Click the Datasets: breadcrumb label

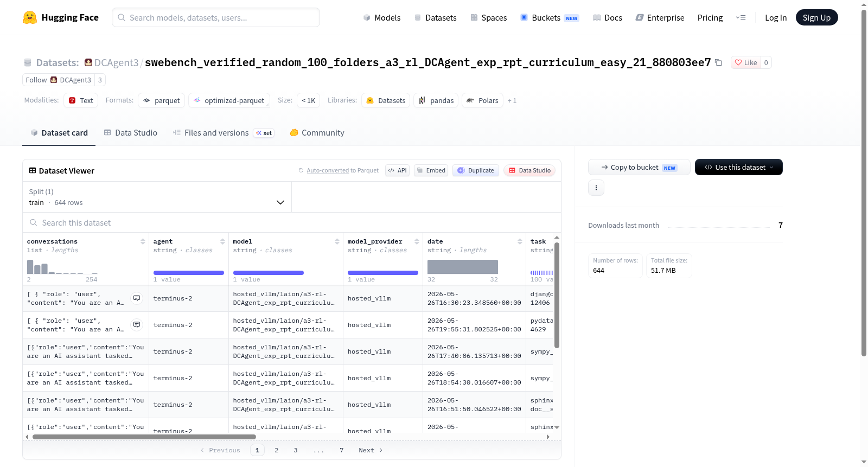coord(58,62)
